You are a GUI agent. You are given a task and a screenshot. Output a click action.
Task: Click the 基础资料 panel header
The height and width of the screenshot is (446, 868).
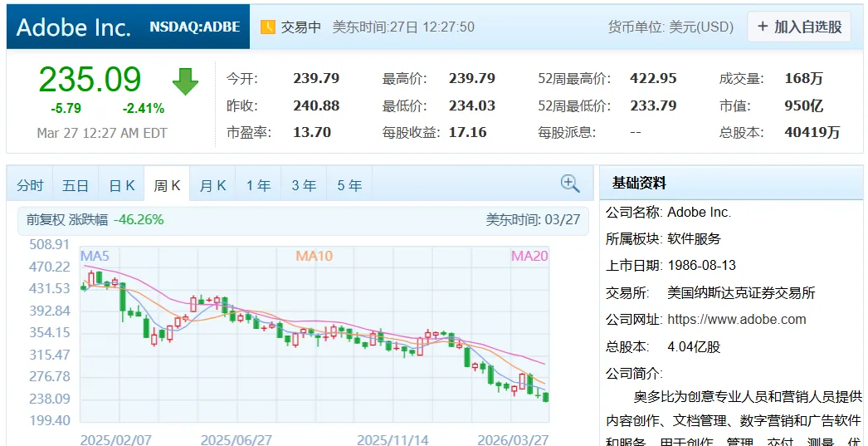click(x=639, y=183)
